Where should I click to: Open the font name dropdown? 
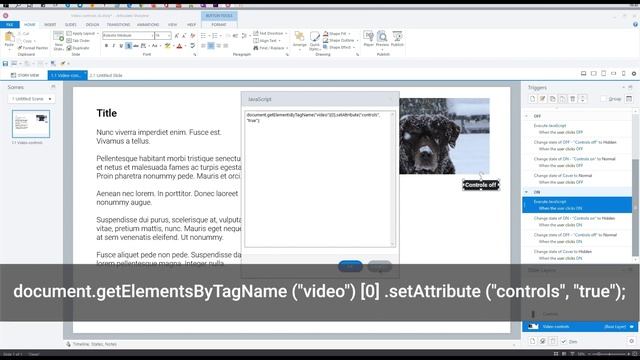tap(153, 36)
